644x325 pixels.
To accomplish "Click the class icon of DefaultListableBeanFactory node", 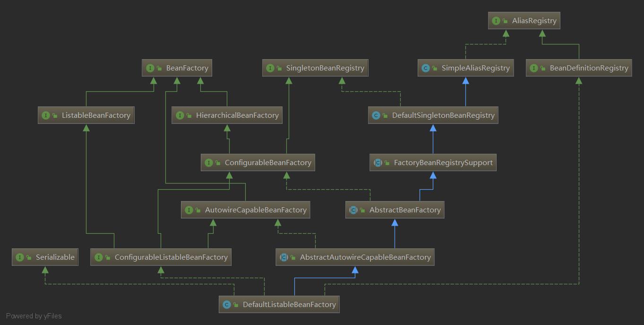I will [x=227, y=305].
